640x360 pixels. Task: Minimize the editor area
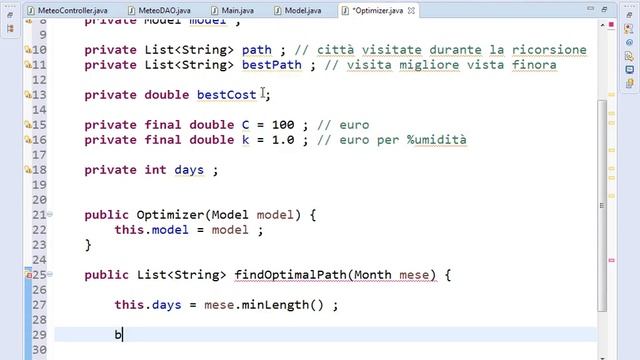click(x=590, y=9)
